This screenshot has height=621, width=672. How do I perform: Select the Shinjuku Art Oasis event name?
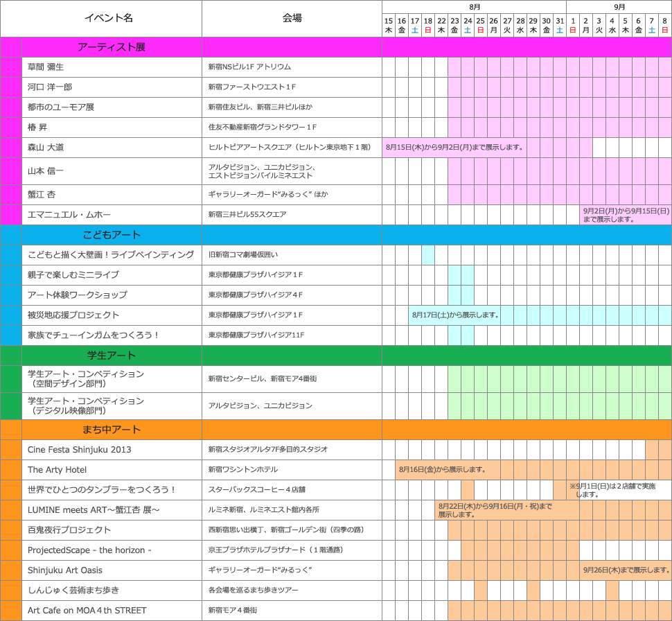point(64,570)
